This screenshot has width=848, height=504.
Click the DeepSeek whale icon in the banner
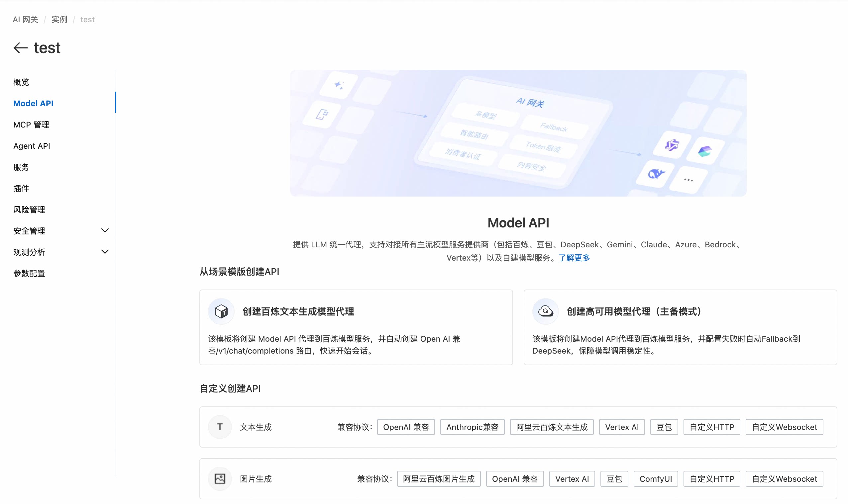point(655,174)
